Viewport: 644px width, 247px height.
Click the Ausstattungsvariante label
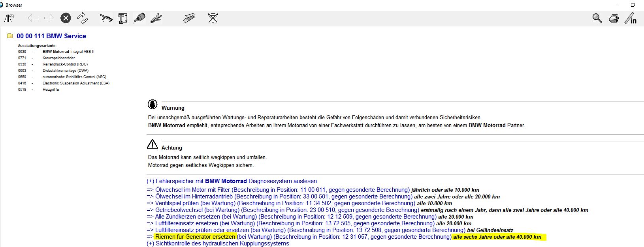point(37,46)
